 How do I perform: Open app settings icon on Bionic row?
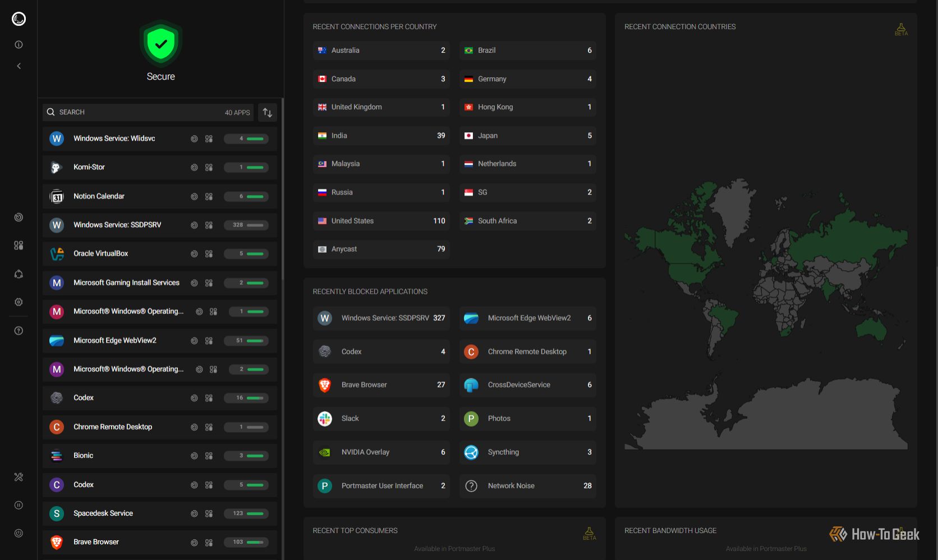tap(209, 456)
